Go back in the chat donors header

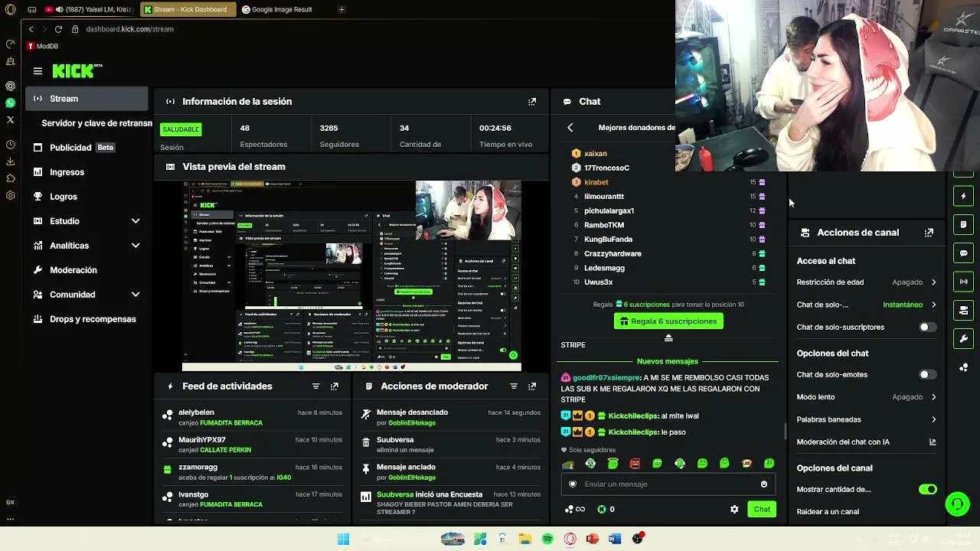(x=570, y=128)
